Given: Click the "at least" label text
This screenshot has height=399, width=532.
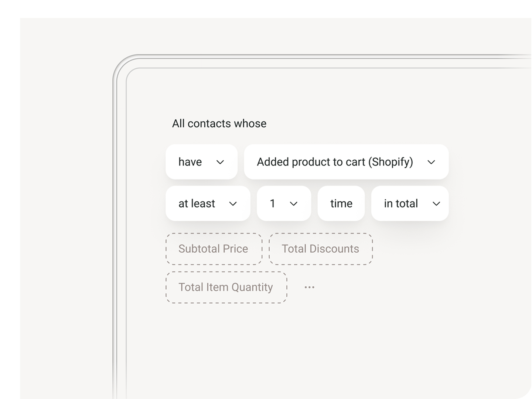Looking at the screenshot, I should tap(197, 204).
